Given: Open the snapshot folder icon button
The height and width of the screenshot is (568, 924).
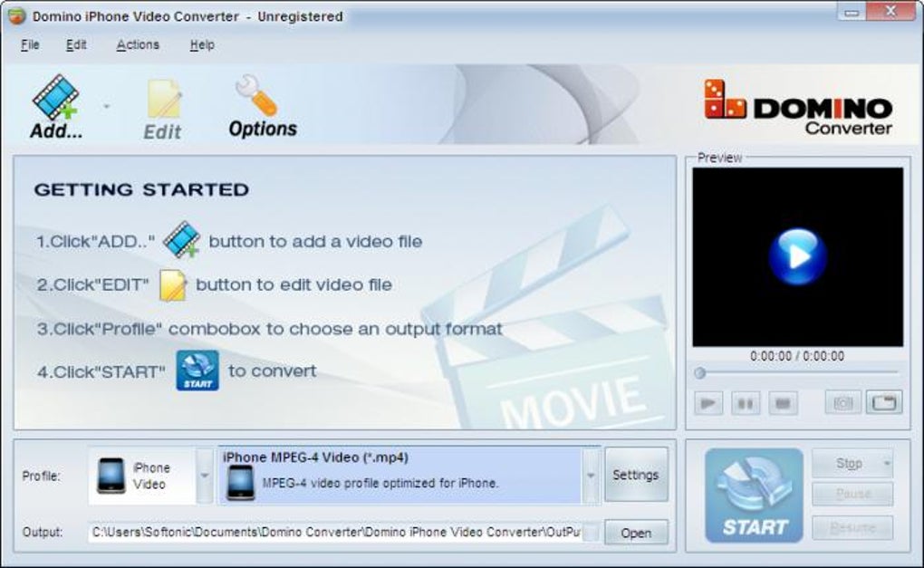Looking at the screenshot, I should click(883, 403).
